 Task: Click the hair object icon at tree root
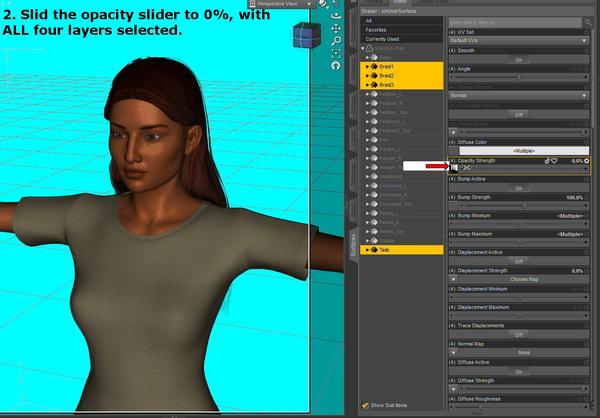(x=369, y=49)
